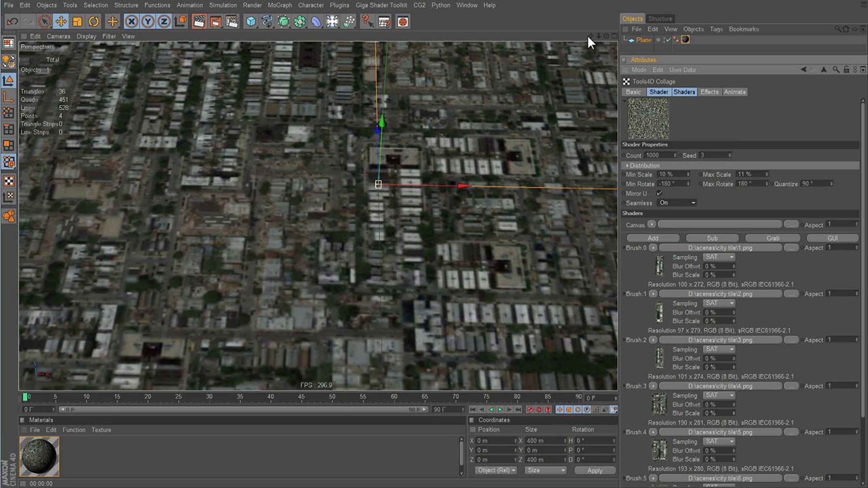The height and width of the screenshot is (488, 868).
Task: Click the Undo arrow icon
Action: point(12,22)
